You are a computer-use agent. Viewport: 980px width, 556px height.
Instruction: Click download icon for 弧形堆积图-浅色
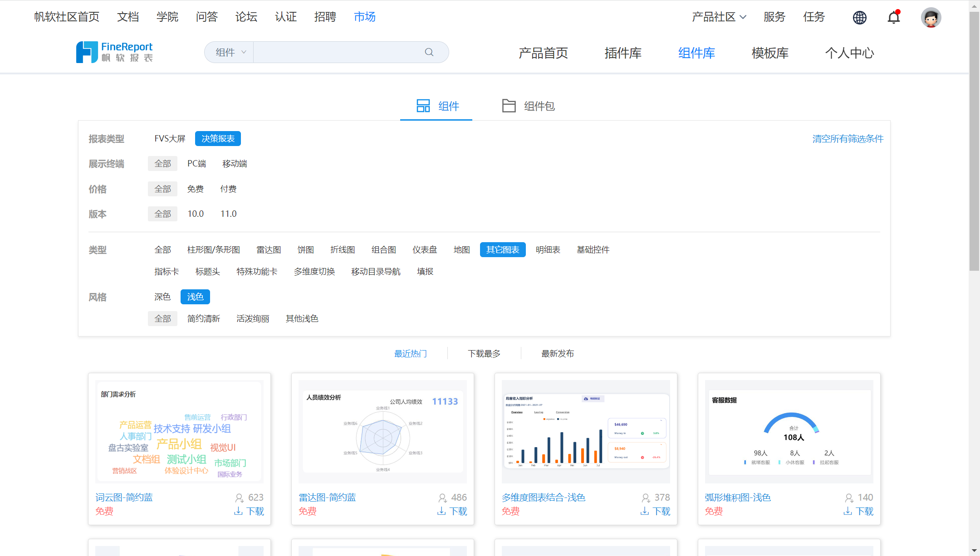pos(848,511)
